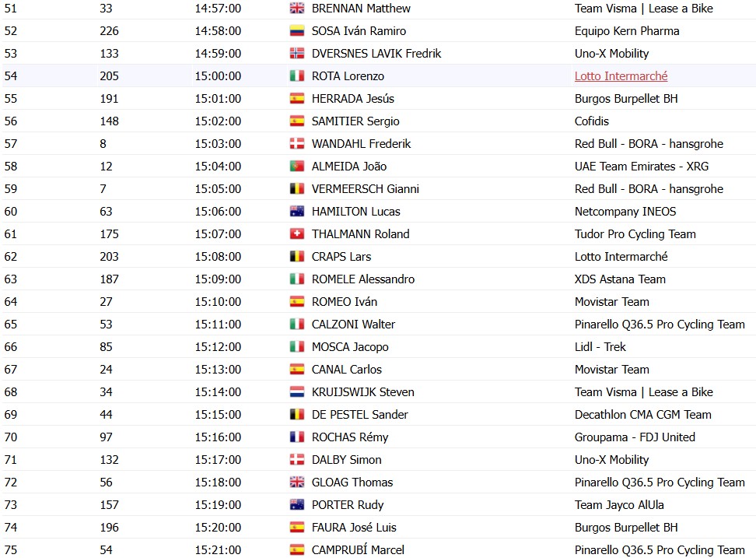This screenshot has height=558, width=756.
Task: Click the Italian flag next to CALZONI Walter
Action: pos(297,324)
